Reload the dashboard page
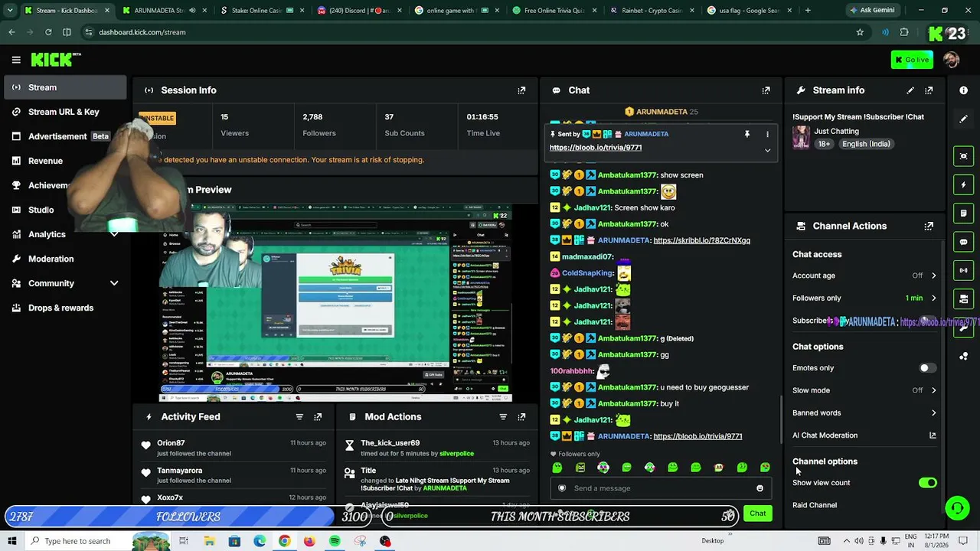 (48, 32)
